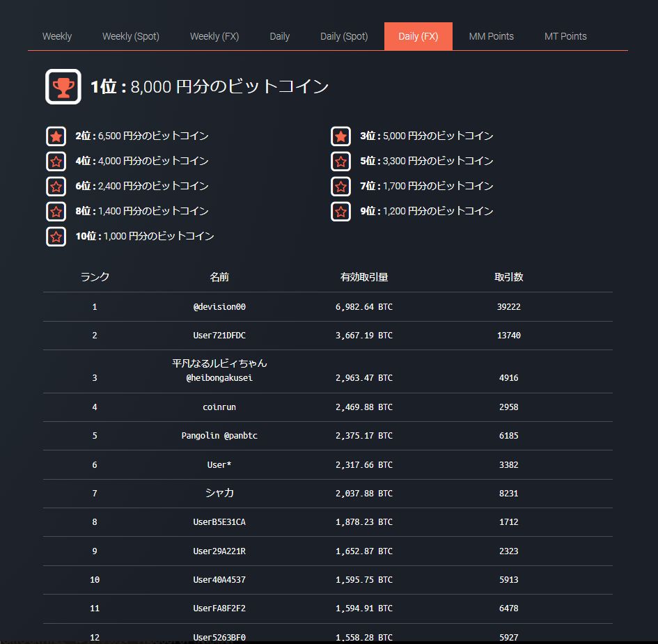Click the star icon beside 9位
The width and height of the screenshot is (658, 644).
coord(340,212)
